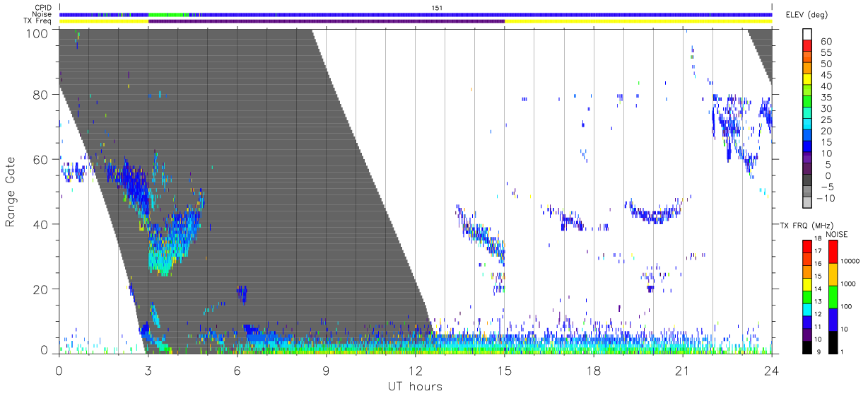Click the red 55–60 elevation colorbar segment
This screenshot has height=401, width=868.
(808, 47)
